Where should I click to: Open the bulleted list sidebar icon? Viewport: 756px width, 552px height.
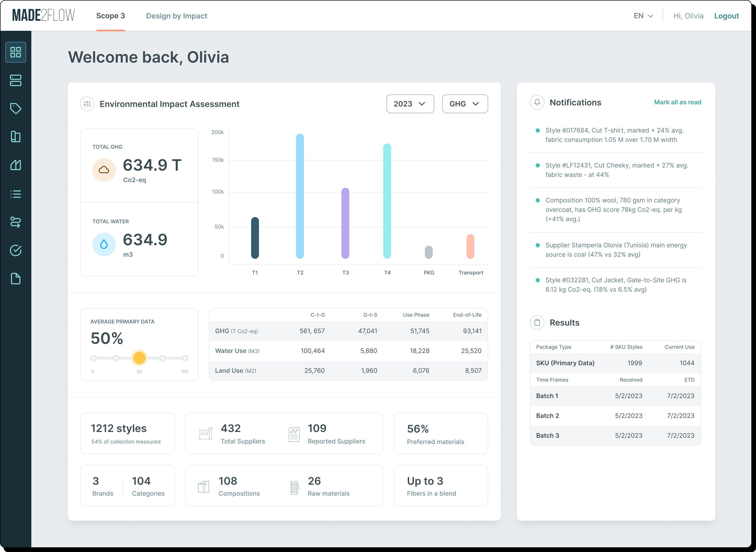click(x=15, y=194)
